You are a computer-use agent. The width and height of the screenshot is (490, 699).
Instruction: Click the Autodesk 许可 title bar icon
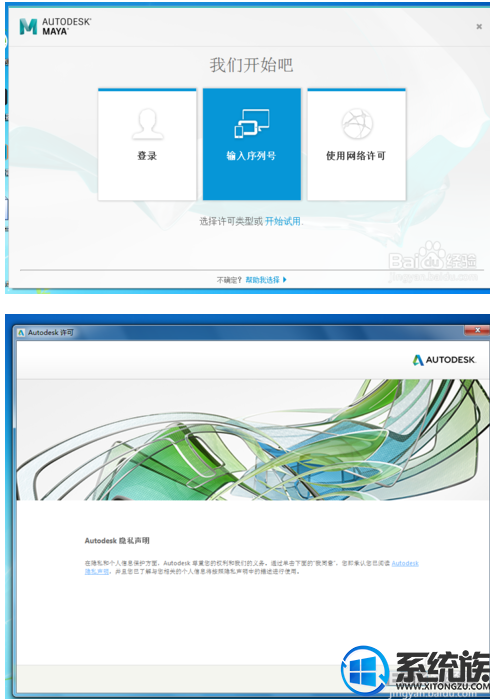point(21,333)
